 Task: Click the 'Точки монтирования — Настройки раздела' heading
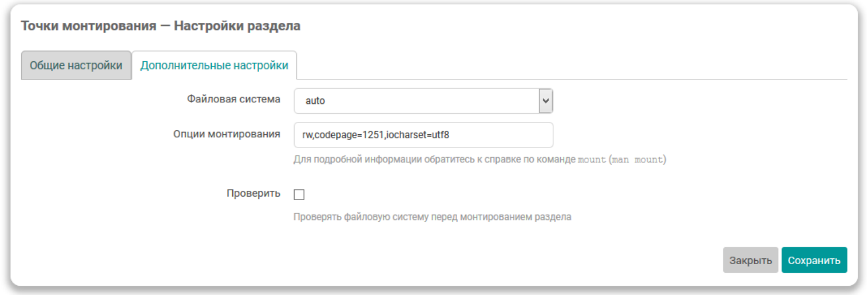[161, 26]
